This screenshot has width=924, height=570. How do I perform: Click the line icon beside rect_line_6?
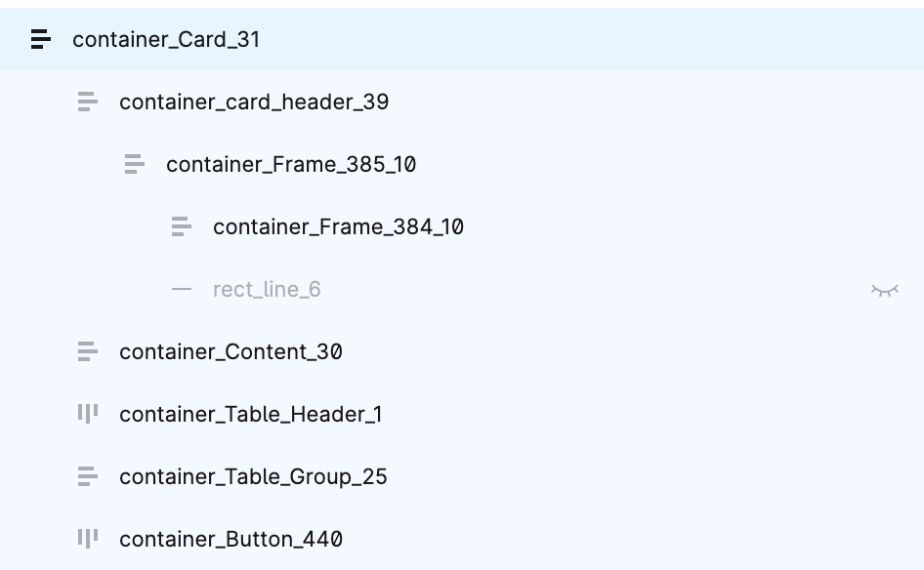click(181, 289)
